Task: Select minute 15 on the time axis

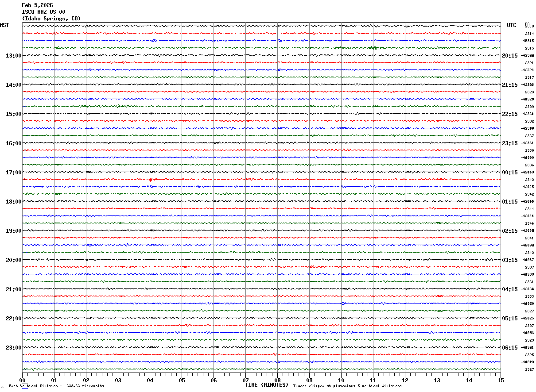Action: 501,380
